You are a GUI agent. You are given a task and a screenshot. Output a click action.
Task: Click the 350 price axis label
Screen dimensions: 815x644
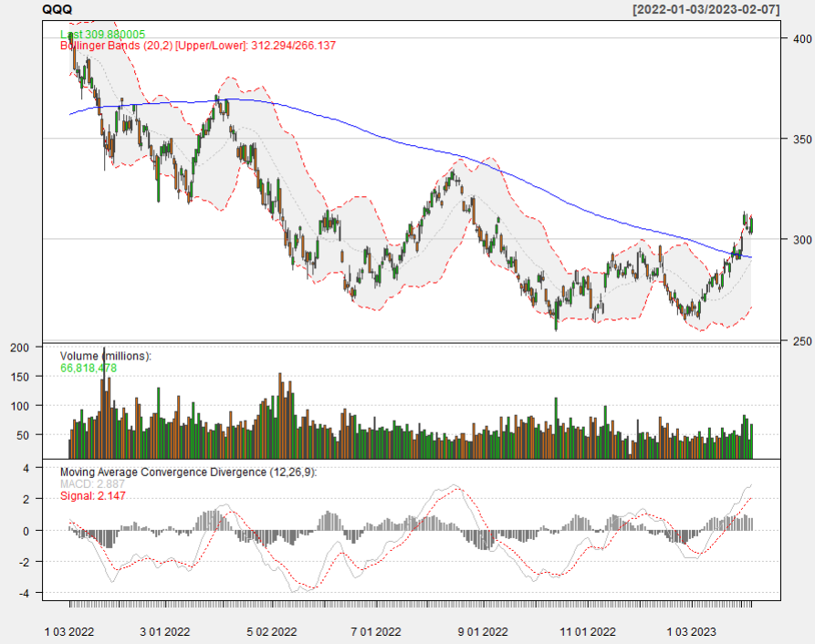[802, 140]
